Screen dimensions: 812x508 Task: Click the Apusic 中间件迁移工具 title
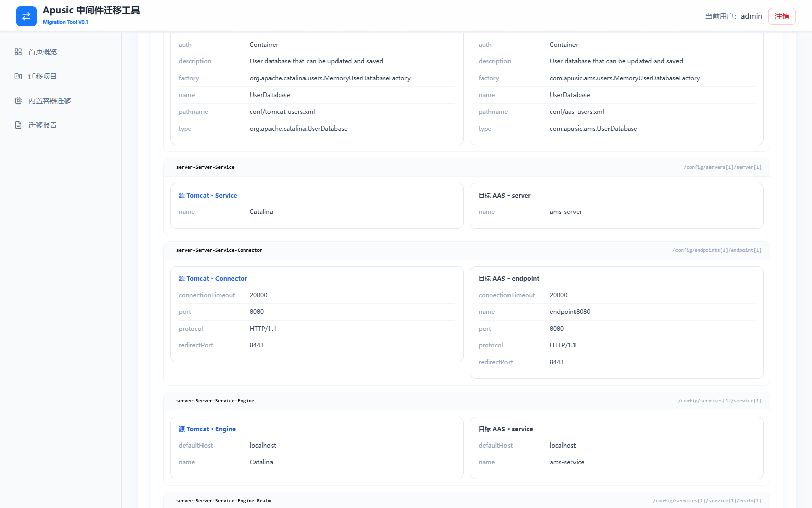(91, 10)
